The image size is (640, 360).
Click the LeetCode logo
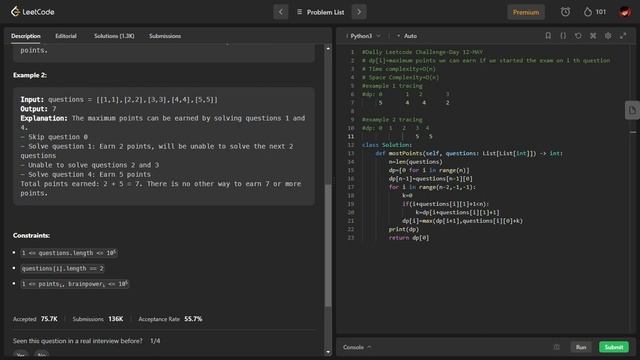(33, 12)
